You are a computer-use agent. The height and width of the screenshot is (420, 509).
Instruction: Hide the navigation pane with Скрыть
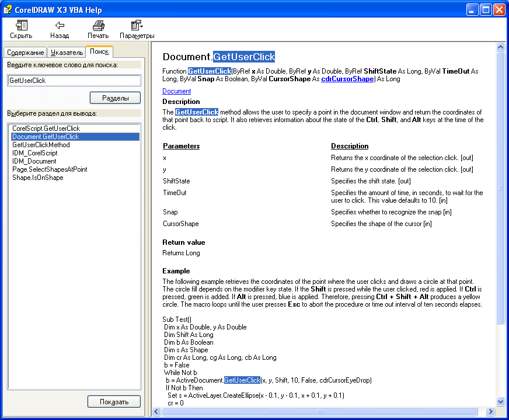click(21, 29)
